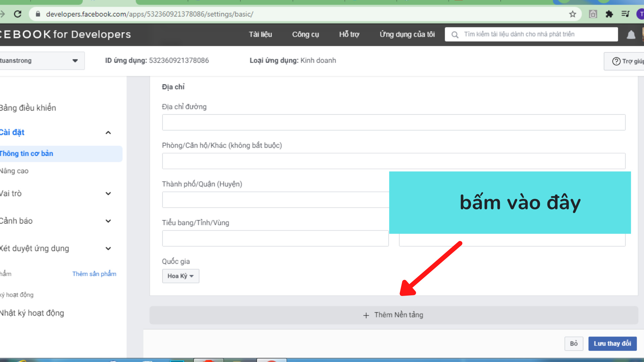
Task: Click the Kinh doanh app type text
Action: click(318, 60)
